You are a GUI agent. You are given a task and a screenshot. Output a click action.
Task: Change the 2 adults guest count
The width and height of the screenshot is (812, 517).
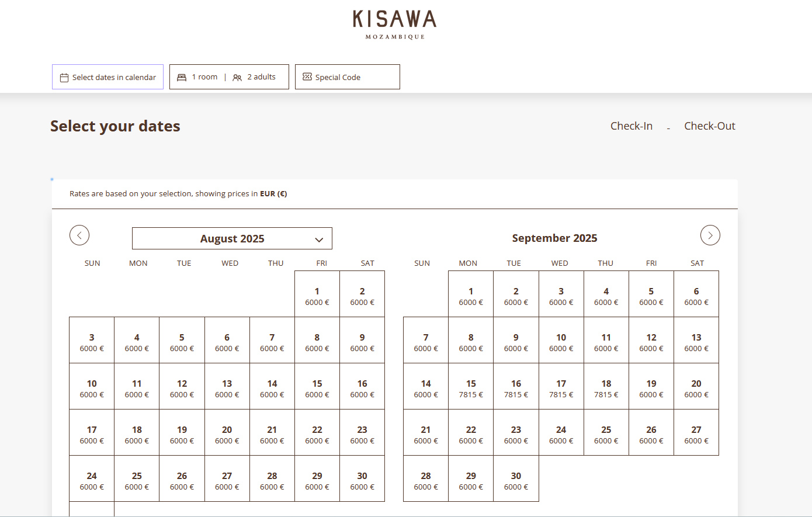[261, 77]
